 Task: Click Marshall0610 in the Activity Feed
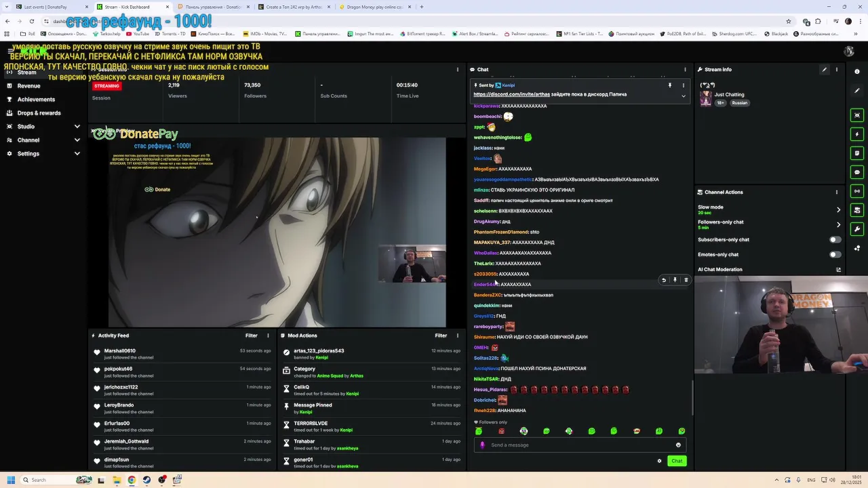tap(120, 351)
